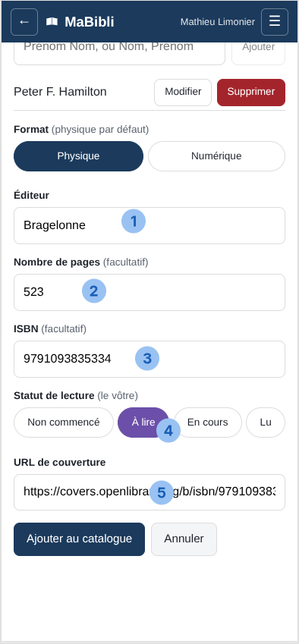Focus the author name input field
Image resolution: width=299 pixels, height=644 pixels.
[x=119, y=53]
